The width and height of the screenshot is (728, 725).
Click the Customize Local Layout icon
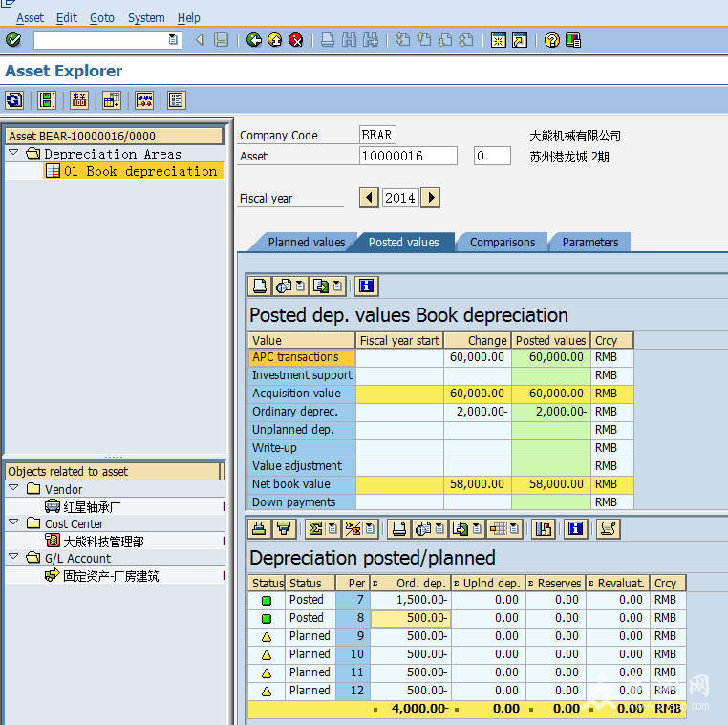pos(573,40)
